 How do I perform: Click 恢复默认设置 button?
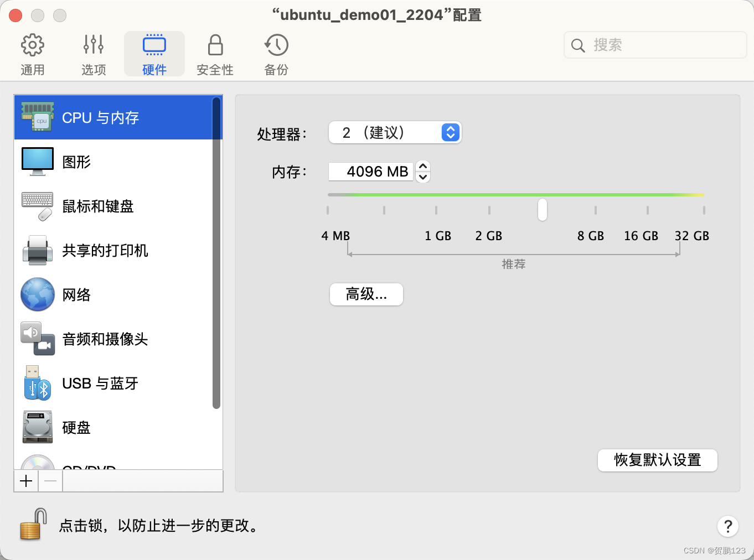click(x=657, y=460)
